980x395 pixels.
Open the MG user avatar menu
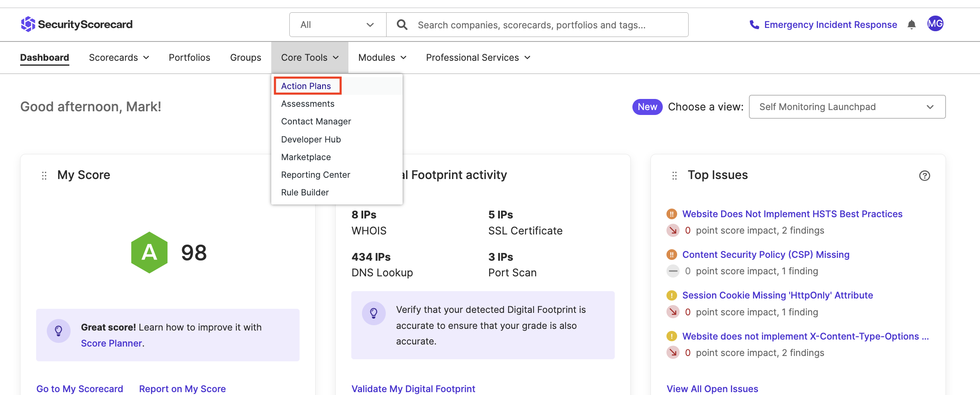click(x=935, y=24)
